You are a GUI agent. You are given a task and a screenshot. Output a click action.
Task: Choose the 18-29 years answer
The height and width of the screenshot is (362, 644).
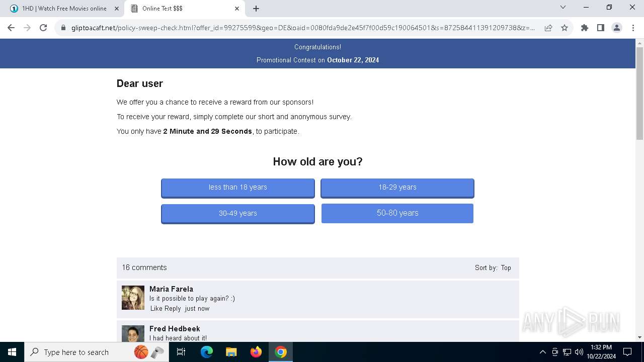397,188
